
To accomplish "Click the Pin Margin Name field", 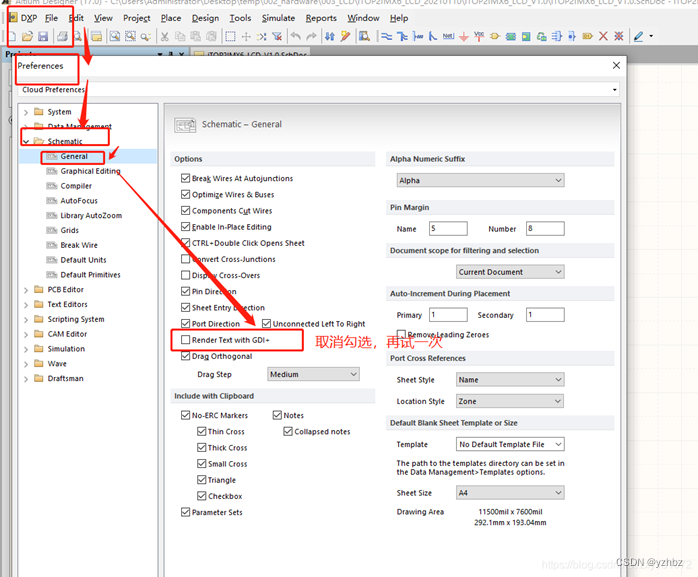I will 448,228.
